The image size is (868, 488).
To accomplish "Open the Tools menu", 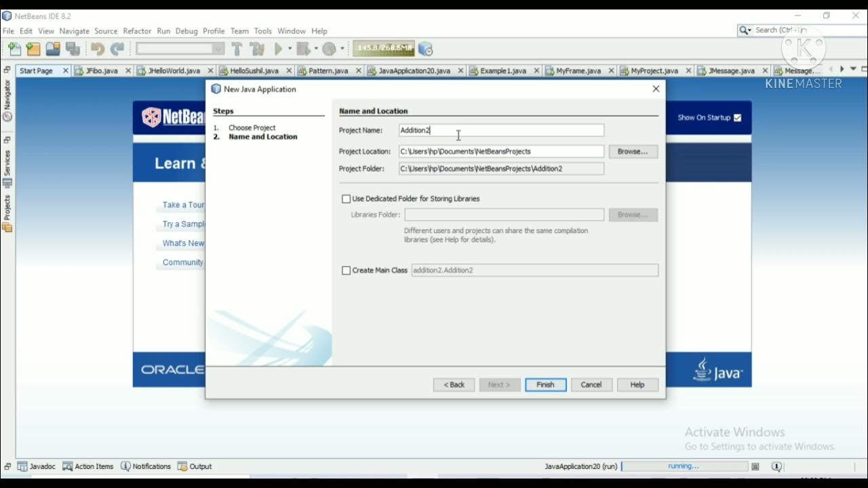I will [x=263, y=31].
